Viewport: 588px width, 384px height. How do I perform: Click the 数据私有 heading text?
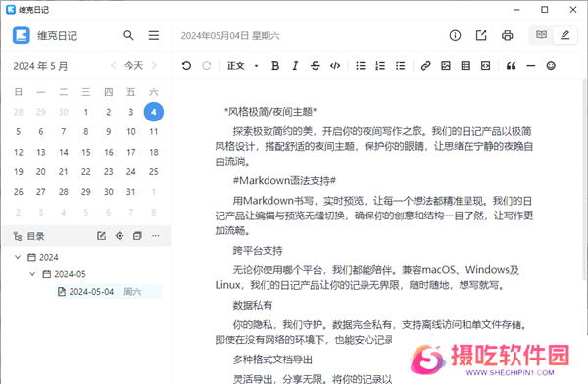[x=253, y=305]
